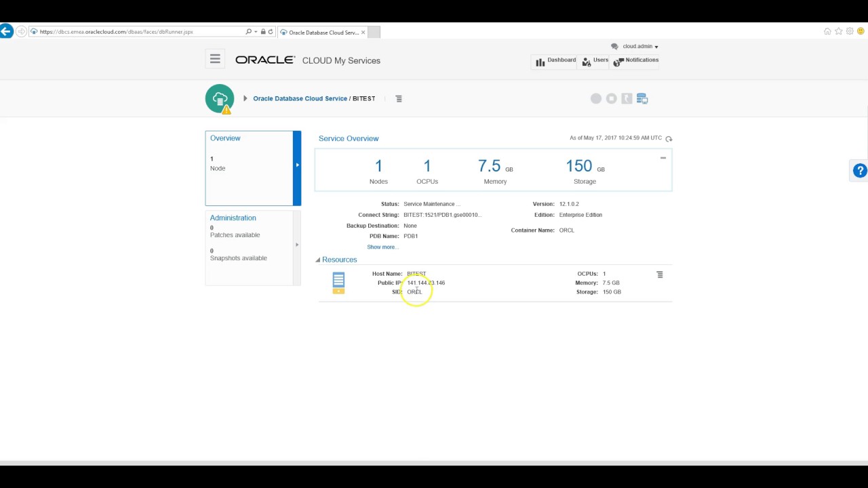Click the BITEST node server icon
The width and height of the screenshot is (868, 488).
[x=338, y=283]
